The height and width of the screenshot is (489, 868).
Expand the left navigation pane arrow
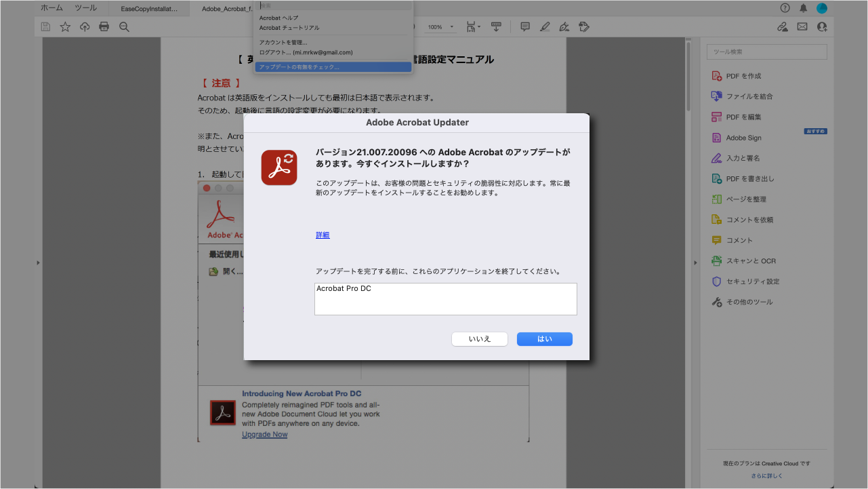(39, 262)
